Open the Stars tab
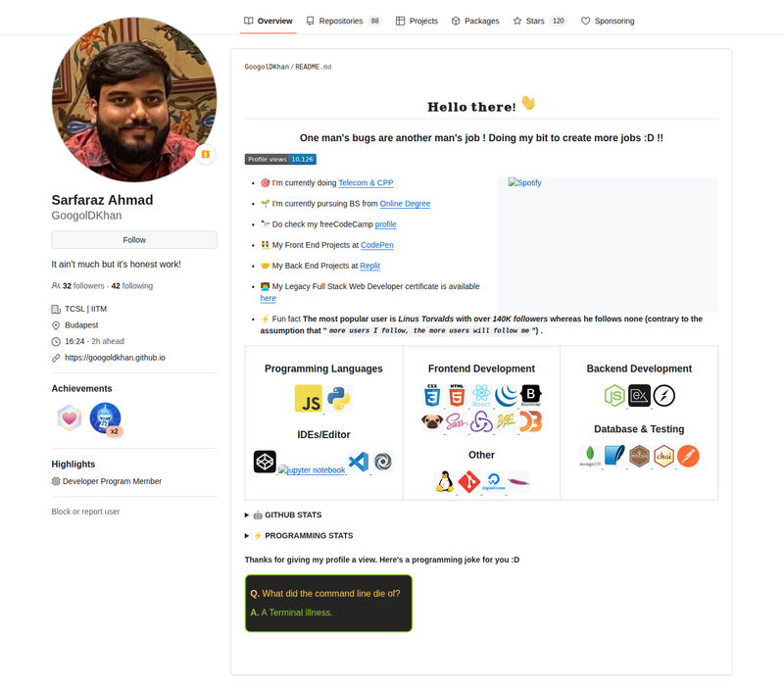 click(540, 21)
